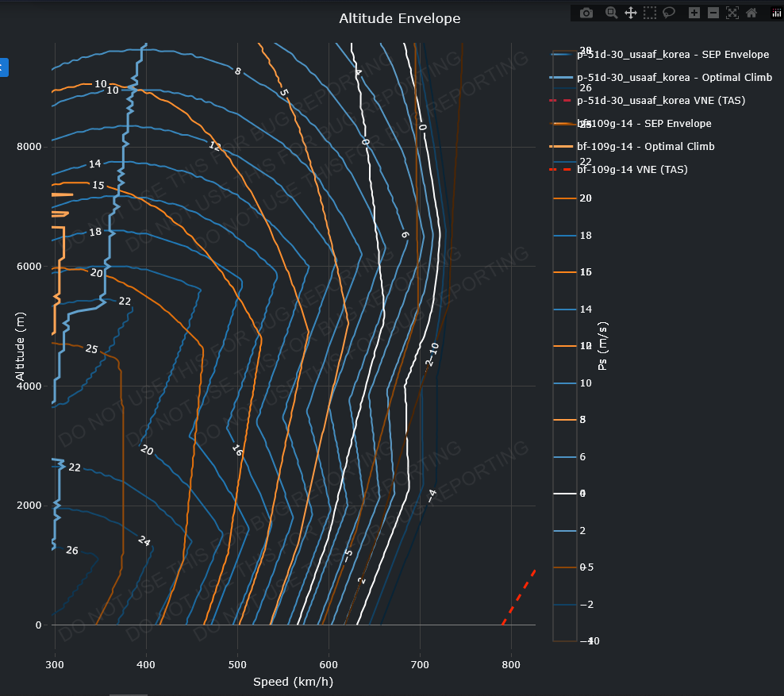This screenshot has height=696, width=784.
Task: Hide p-51d-30_usaaf_korea Optimal Climb trace
Action: point(674,78)
